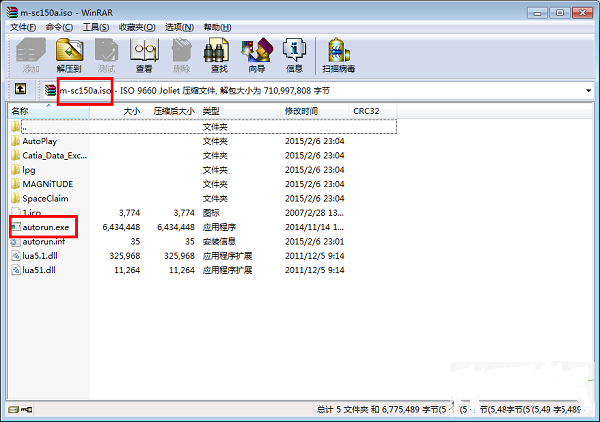Click the 查看 (View) toolbar icon
The height and width of the screenshot is (422, 600).
pyautogui.click(x=144, y=50)
